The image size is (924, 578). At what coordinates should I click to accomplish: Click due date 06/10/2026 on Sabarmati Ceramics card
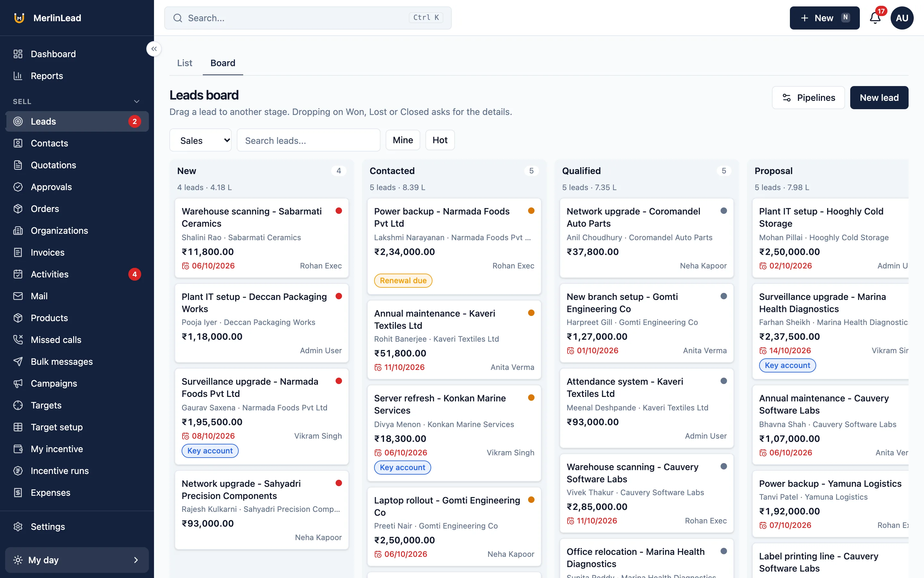[x=213, y=266]
